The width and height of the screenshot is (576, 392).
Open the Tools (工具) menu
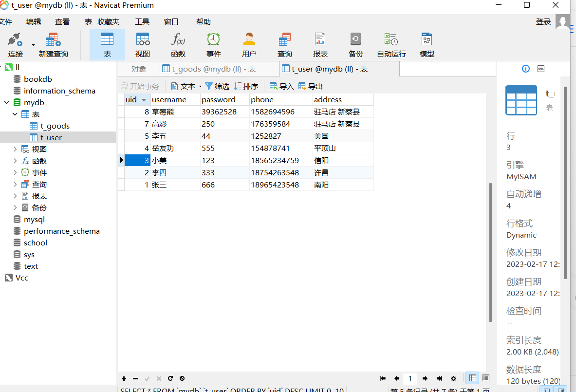[142, 22]
